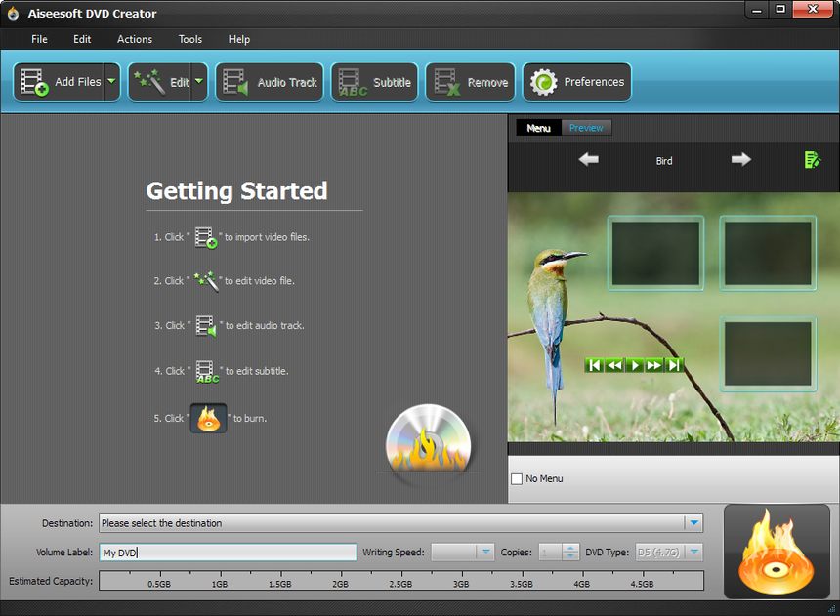This screenshot has width=840, height=616.
Task: Open the Destination dropdown
Action: coord(694,523)
